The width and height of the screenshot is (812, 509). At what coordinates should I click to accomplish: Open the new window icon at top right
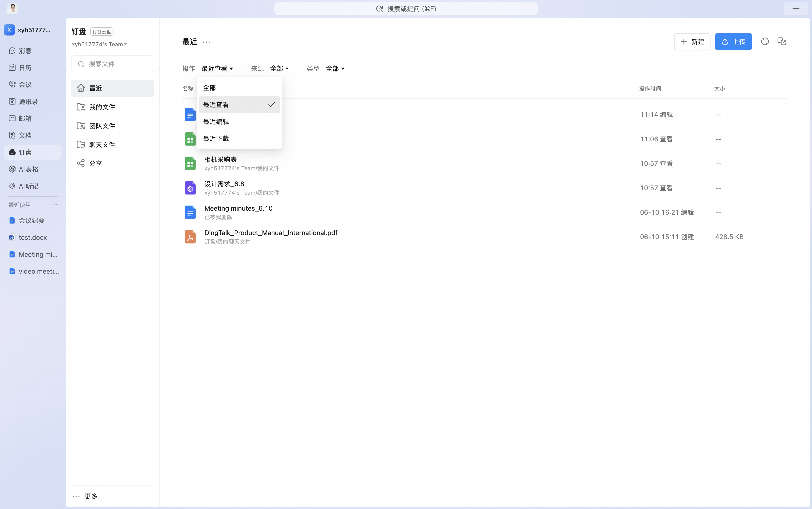click(782, 41)
